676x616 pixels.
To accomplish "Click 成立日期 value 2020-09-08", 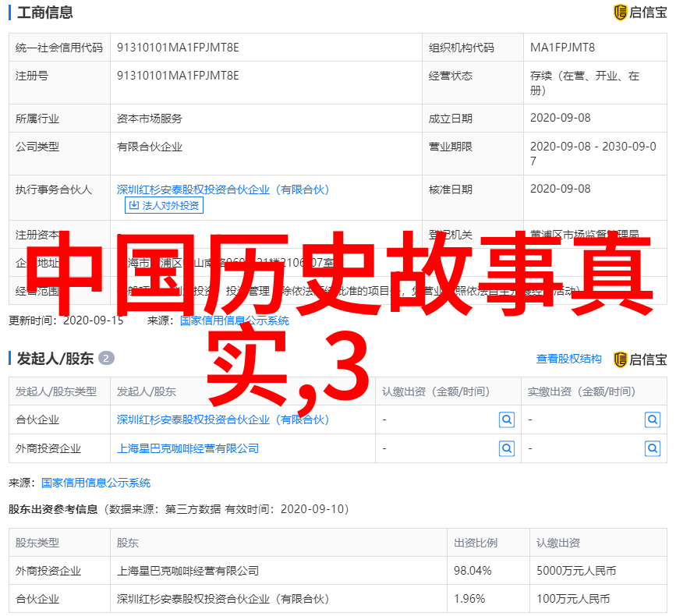I will coord(560,118).
